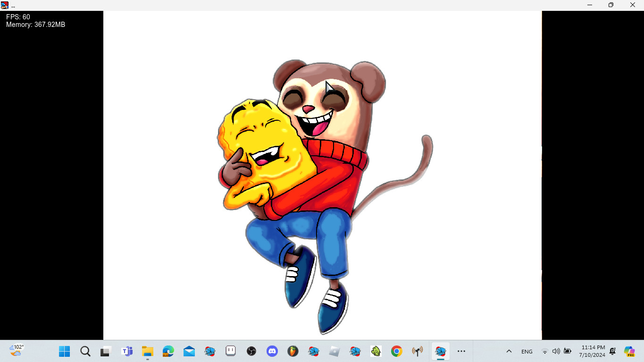
Task: Open the Mail app icon
Action: point(189,351)
